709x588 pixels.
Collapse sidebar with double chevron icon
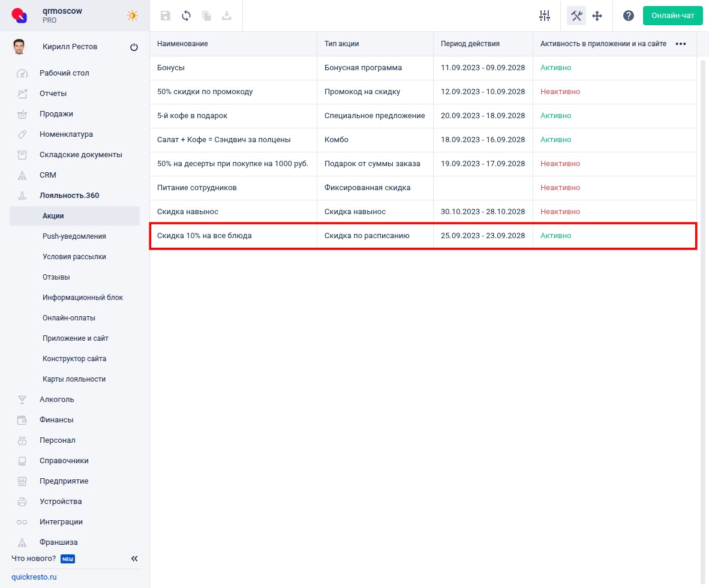click(134, 559)
